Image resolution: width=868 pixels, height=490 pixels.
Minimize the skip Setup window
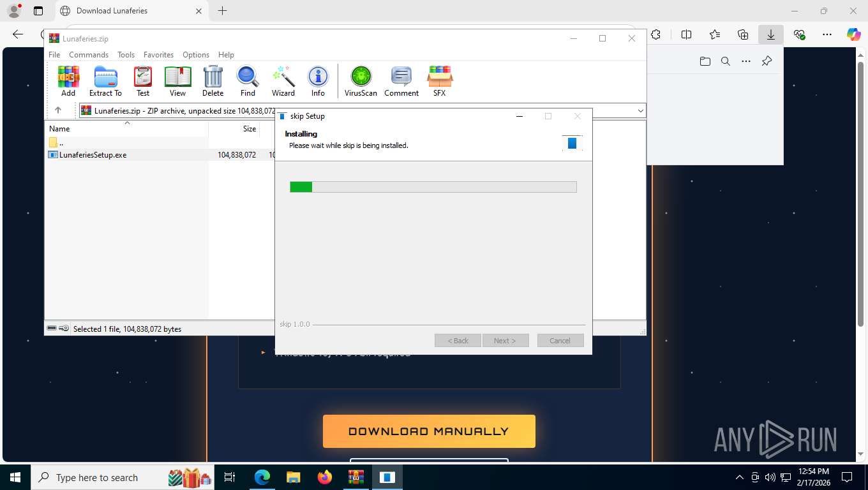point(520,116)
